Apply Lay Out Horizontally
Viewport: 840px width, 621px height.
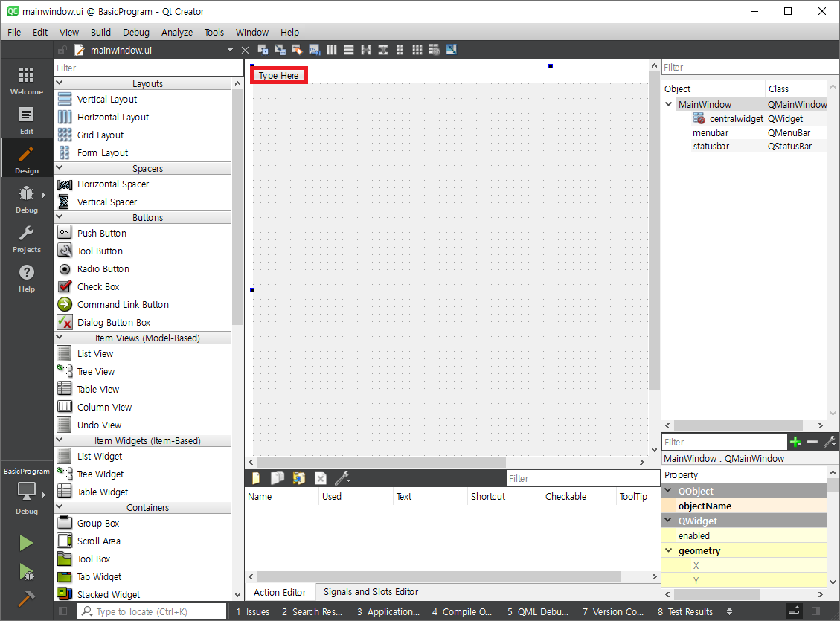[x=332, y=50]
